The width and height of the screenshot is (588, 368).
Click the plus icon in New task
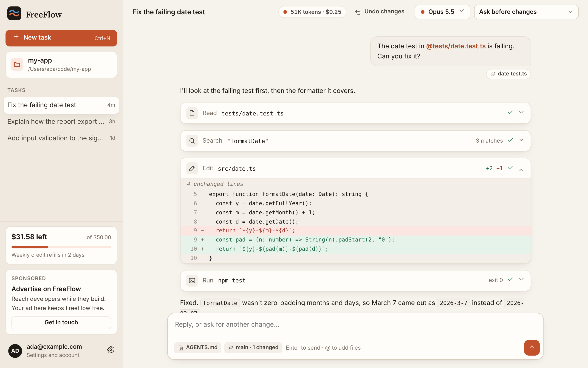(16, 37)
